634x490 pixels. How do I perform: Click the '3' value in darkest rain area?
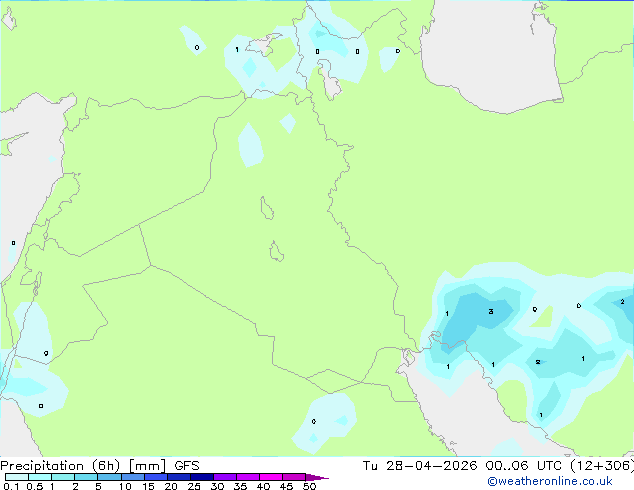coord(491,311)
